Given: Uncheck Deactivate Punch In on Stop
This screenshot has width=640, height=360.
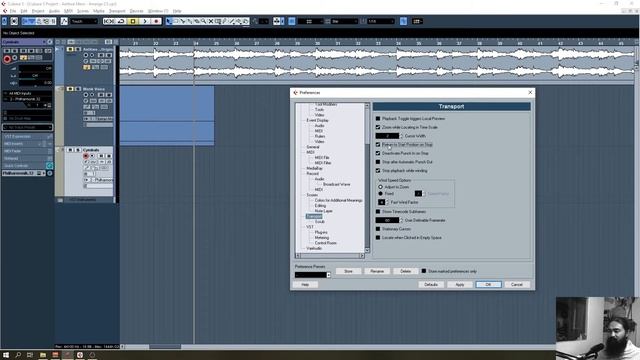Looking at the screenshot, I should [378, 153].
